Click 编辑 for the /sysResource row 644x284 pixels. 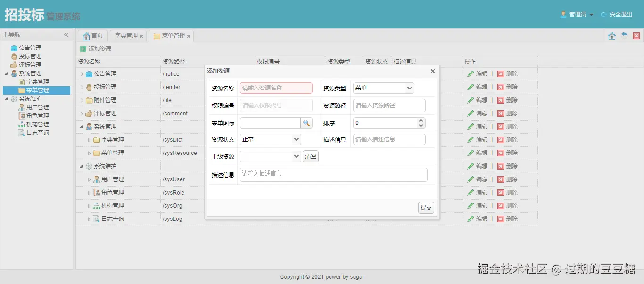pyautogui.click(x=478, y=153)
